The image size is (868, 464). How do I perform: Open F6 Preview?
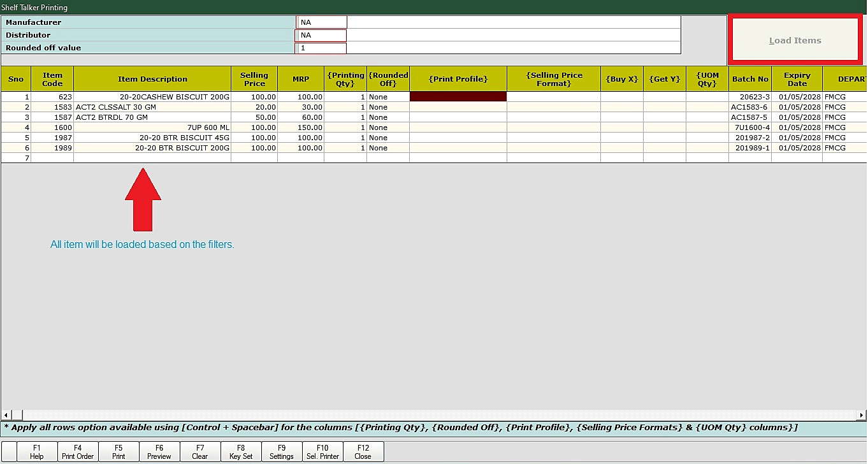coord(159,452)
